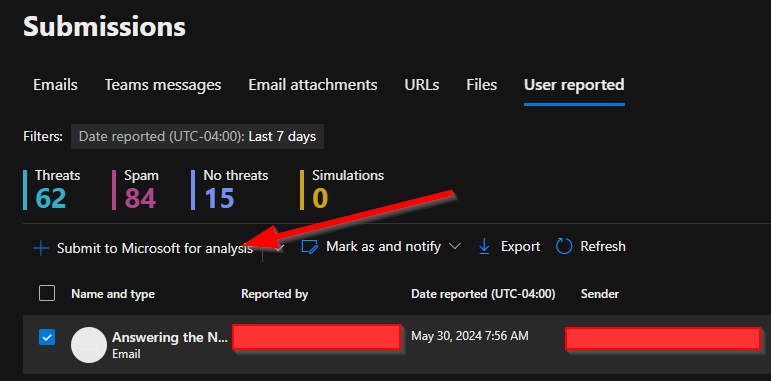The height and width of the screenshot is (381, 771).
Task: Uncheck the Answering the N... email row
Action: click(x=47, y=337)
